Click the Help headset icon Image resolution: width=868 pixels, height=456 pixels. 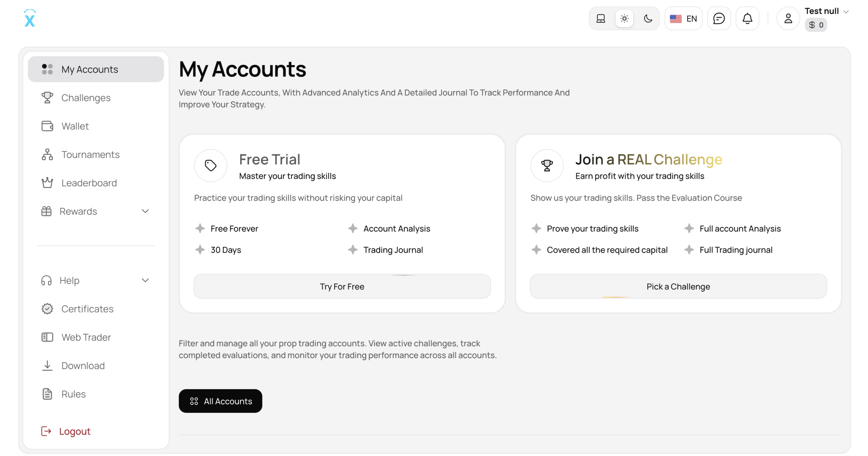tap(46, 281)
